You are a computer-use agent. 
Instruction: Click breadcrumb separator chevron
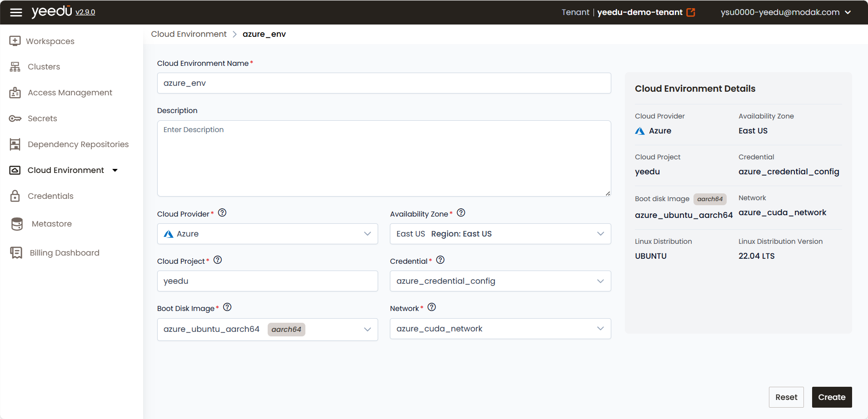coord(234,34)
